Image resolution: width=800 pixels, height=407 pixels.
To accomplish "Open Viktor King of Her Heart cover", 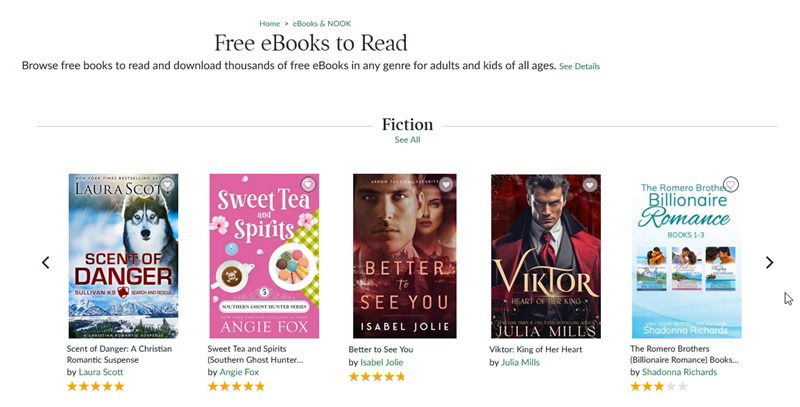I will tap(546, 256).
